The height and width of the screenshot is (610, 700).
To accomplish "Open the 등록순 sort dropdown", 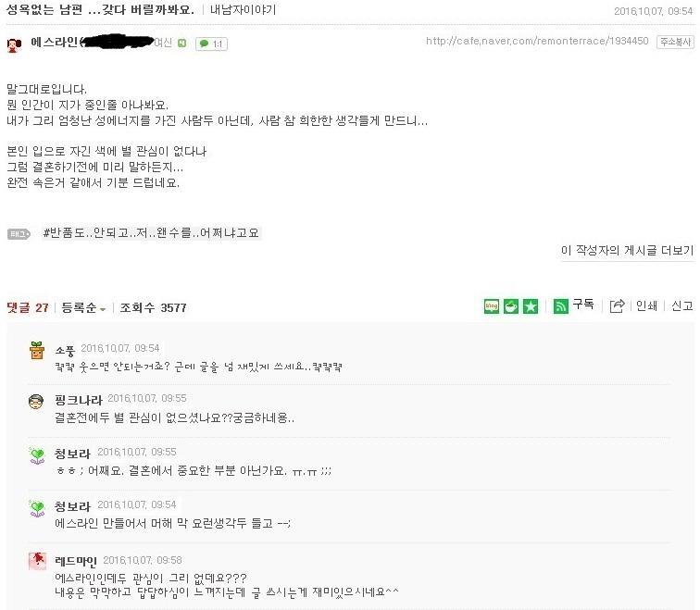I will (x=83, y=307).
